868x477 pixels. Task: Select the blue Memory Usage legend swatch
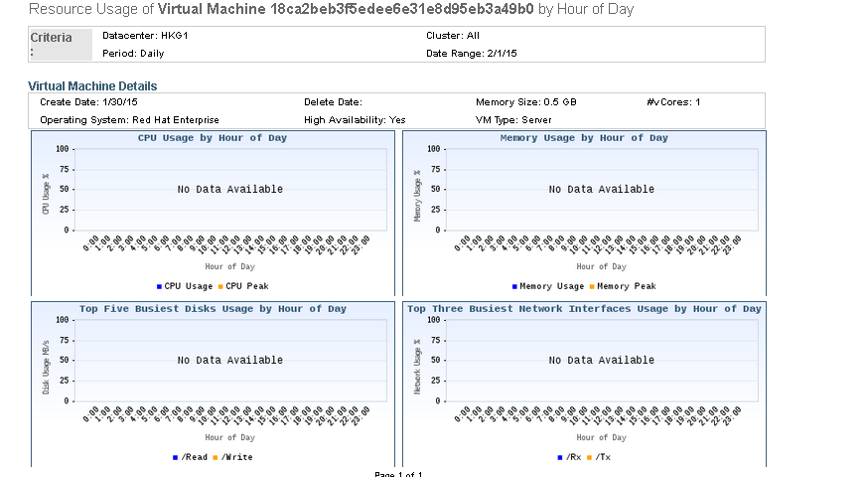[x=514, y=286]
